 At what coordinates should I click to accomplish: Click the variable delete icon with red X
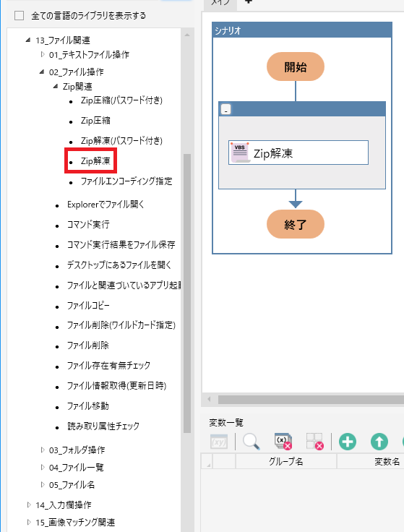[283, 442]
